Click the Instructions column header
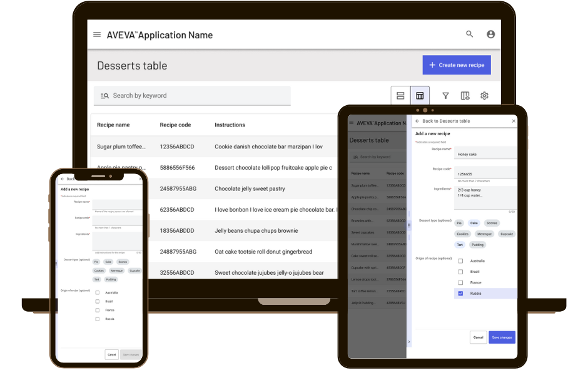Image resolution: width=588 pixels, height=370 pixels. click(x=230, y=125)
